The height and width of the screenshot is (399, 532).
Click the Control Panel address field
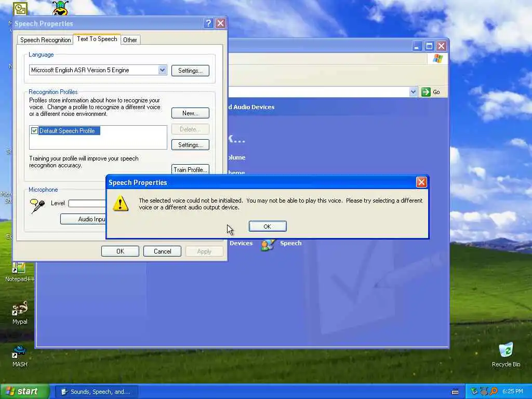coord(318,92)
